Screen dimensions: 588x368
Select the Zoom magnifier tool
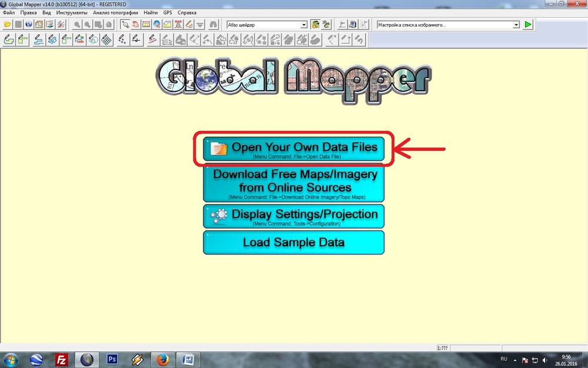(125, 25)
